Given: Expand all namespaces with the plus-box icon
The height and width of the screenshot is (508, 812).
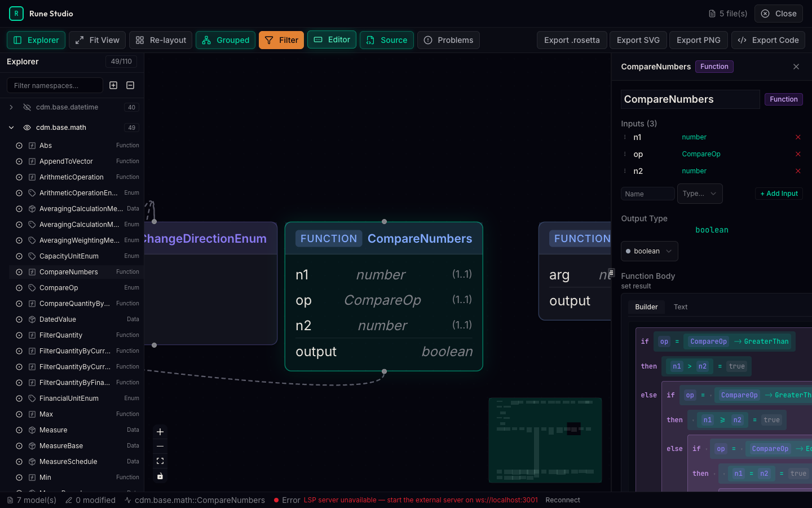Looking at the screenshot, I should [113, 85].
